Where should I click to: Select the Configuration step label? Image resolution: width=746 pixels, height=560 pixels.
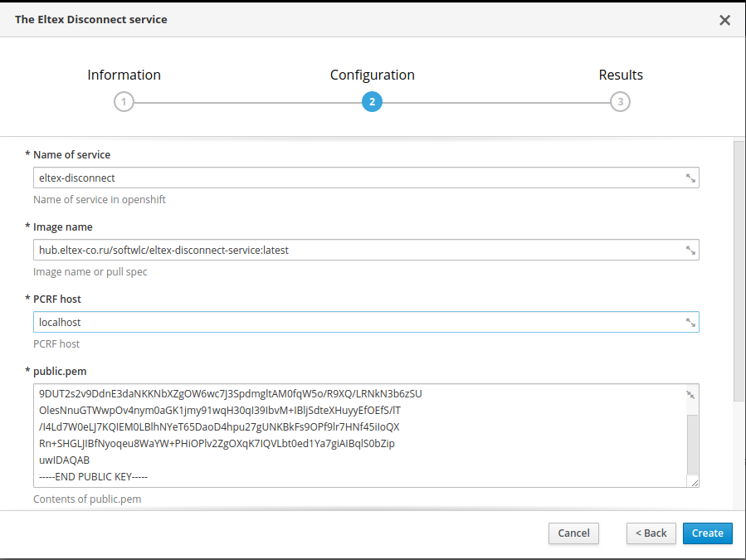tap(372, 75)
